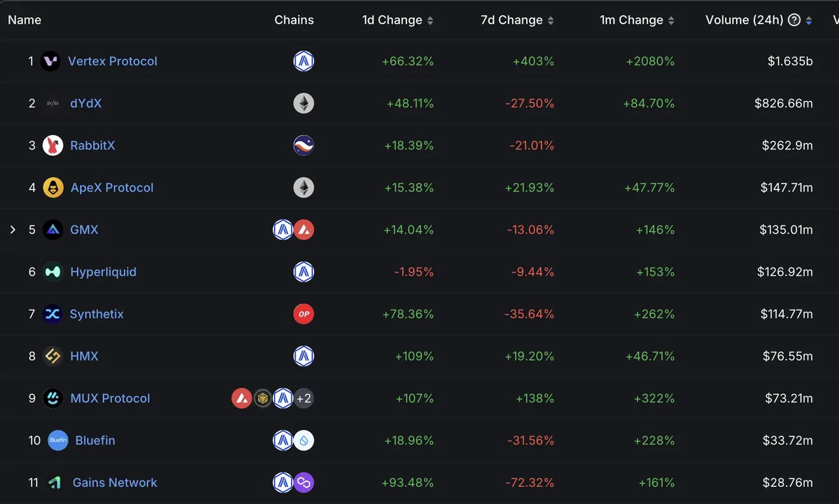
Task: Open the Bluefin protocol link
Action: [95, 440]
